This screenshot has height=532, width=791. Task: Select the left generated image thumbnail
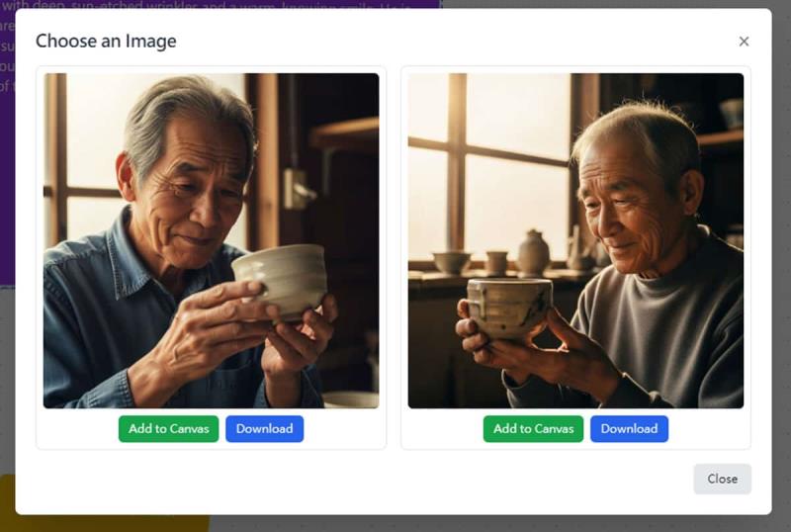[211, 240]
